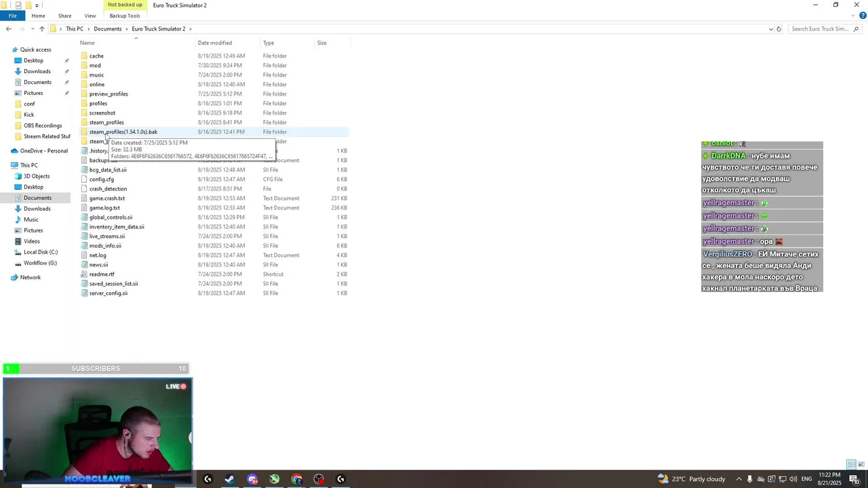Screen dimensions: 868x488
Task: Select the bcg_data_list.sii file
Action: tap(108, 169)
